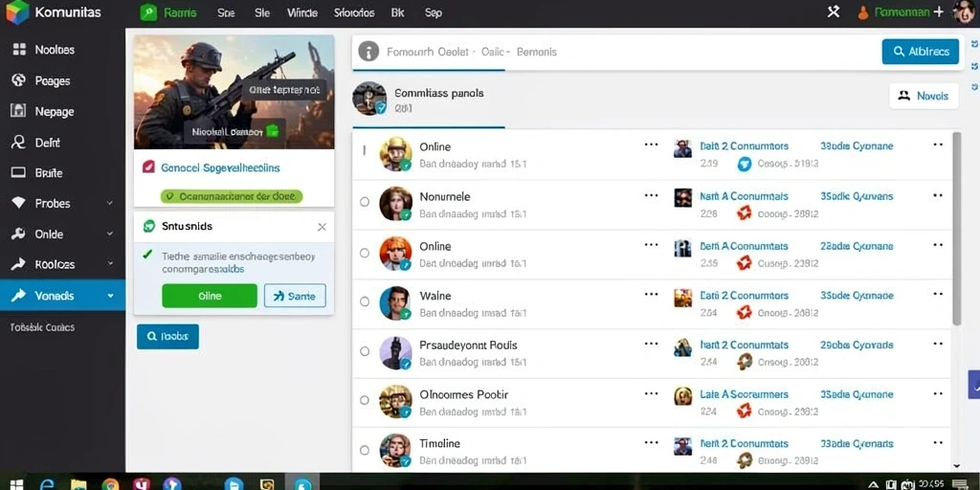
Task: Open the Peages globe icon in sidebar
Action: click(x=19, y=80)
